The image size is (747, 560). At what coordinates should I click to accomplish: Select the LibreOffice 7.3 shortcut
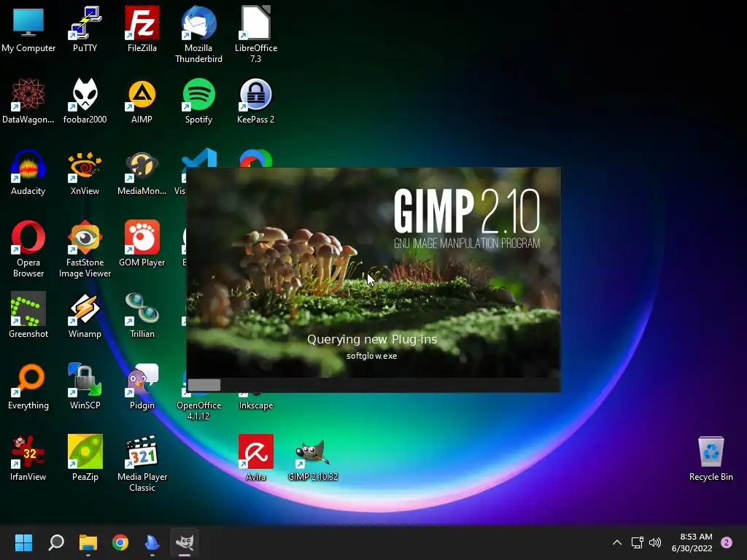pyautogui.click(x=256, y=34)
